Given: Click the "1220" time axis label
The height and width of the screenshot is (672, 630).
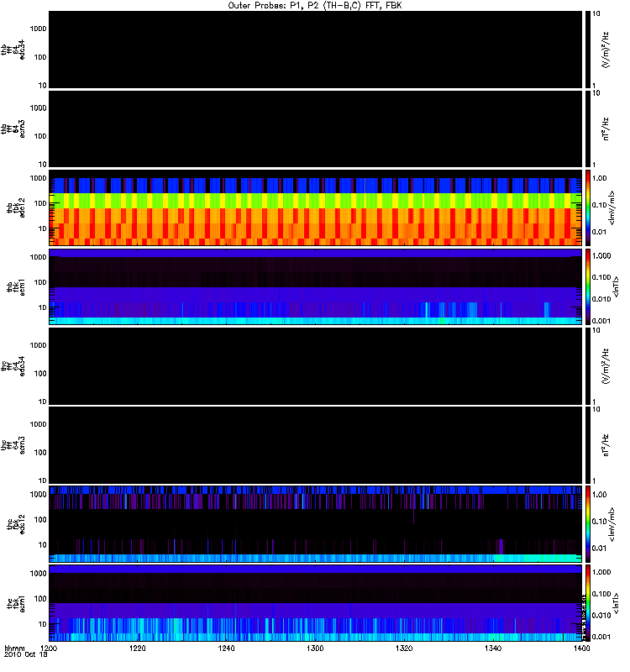Looking at the screenshot, I should click(x=137, y=648).
